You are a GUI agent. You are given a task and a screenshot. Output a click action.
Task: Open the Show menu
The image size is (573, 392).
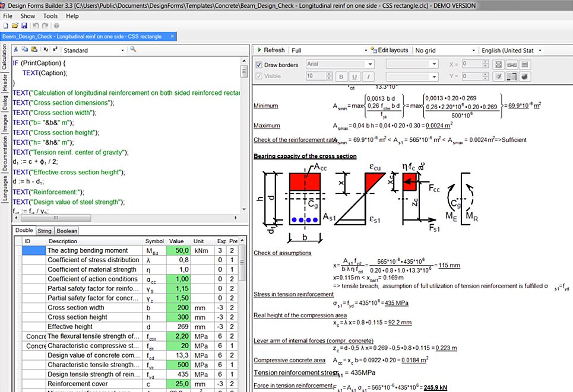click(28, 16)
